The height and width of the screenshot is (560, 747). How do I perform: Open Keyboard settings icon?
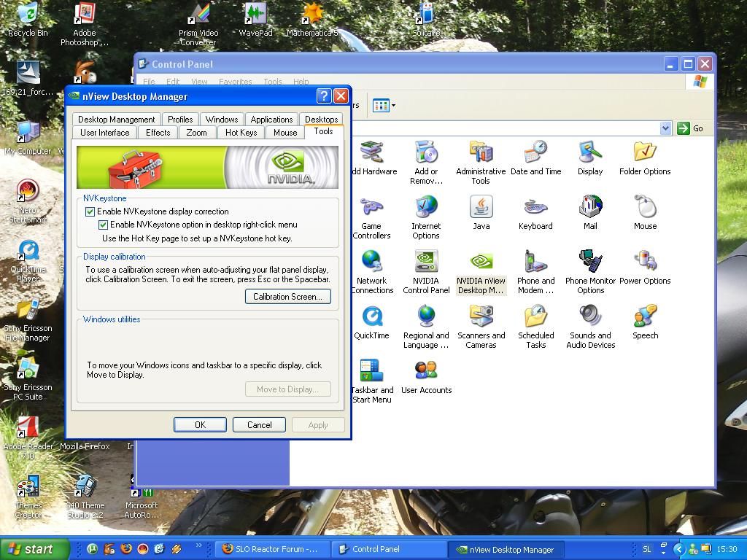pos(535,212)
